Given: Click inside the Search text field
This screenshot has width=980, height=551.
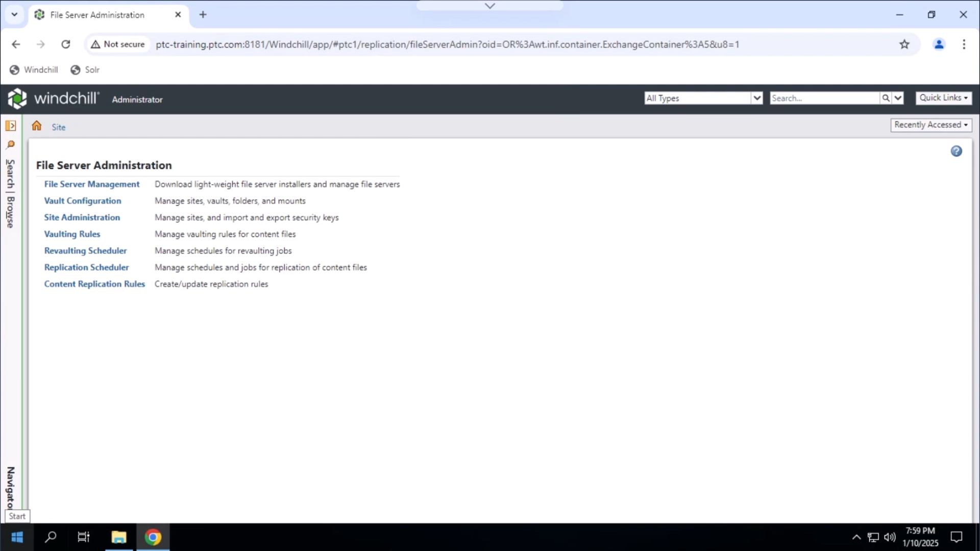Looking at the screenshot, I should point(824,98).
